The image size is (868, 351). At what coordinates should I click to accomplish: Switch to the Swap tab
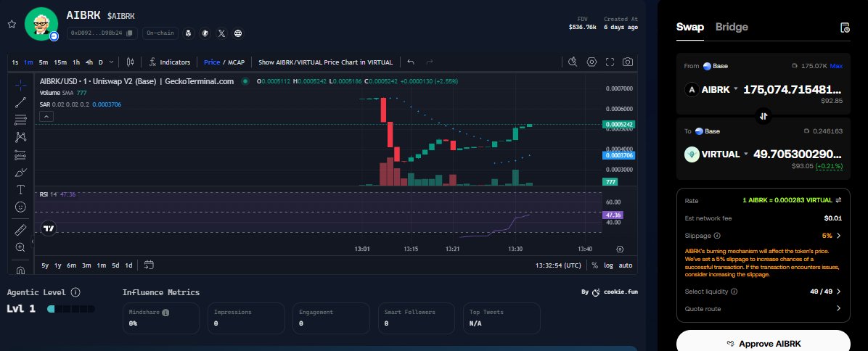(x=689, y=27)
